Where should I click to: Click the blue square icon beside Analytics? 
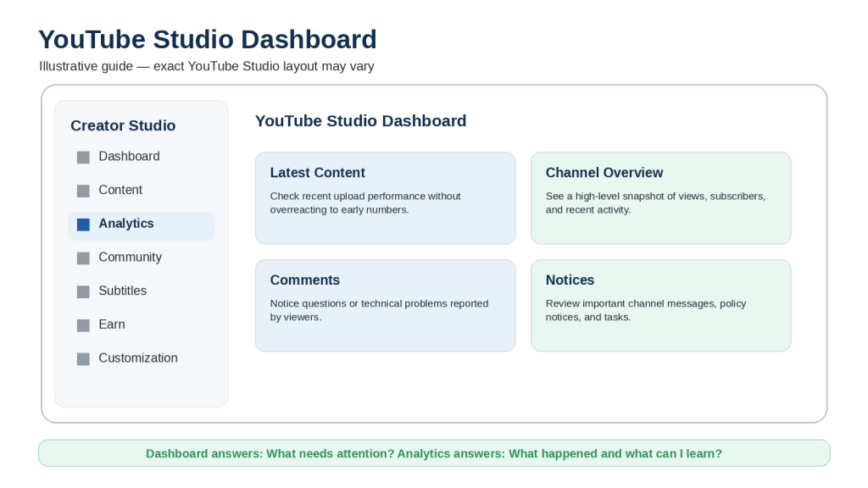pyautogui.click(x=83, y=225)
